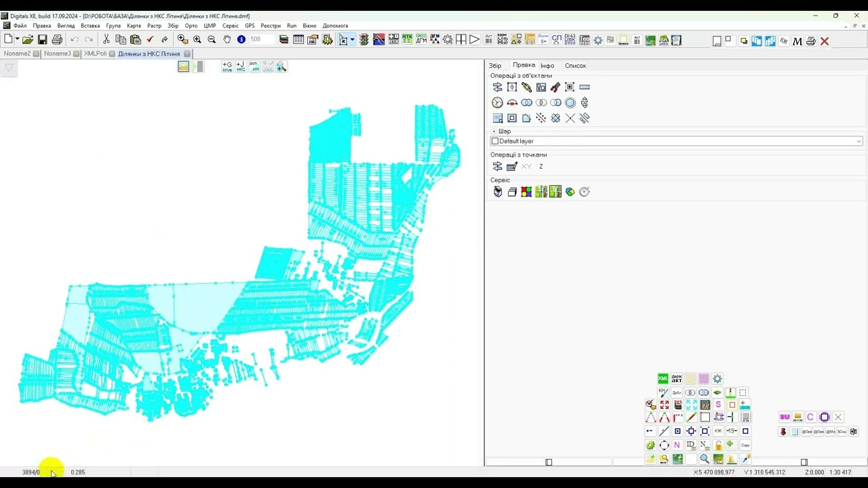Click the scale input field showing 500
The image size is (868, 488).
(x=262, y=40)
